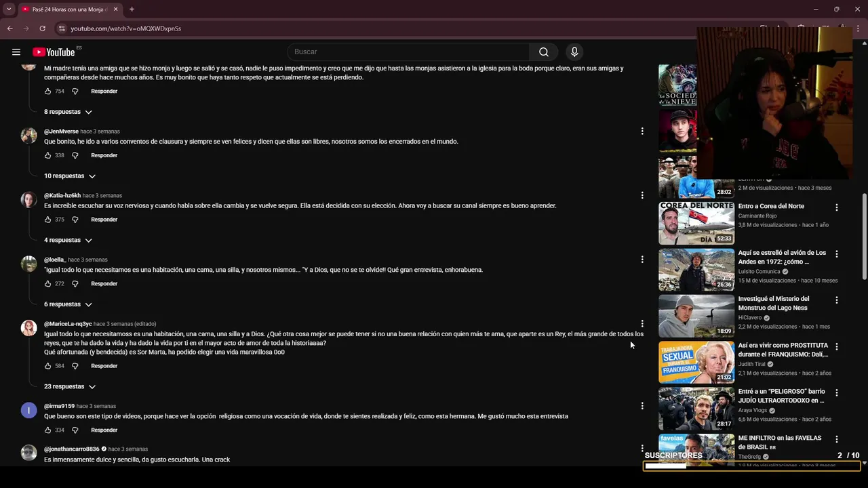The height and width of the screenshot is (488, 868).
Task: Like @irma9159's comment
Action: (47, 430)
